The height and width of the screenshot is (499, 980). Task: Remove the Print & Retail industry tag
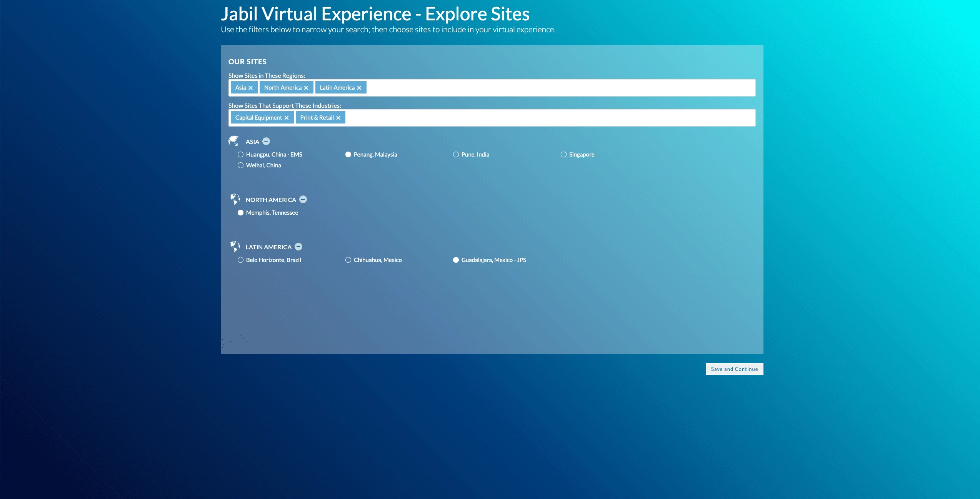338,118
